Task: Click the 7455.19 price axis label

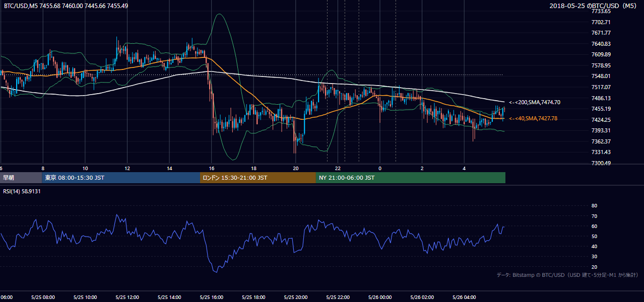Action: click(601, 109)
